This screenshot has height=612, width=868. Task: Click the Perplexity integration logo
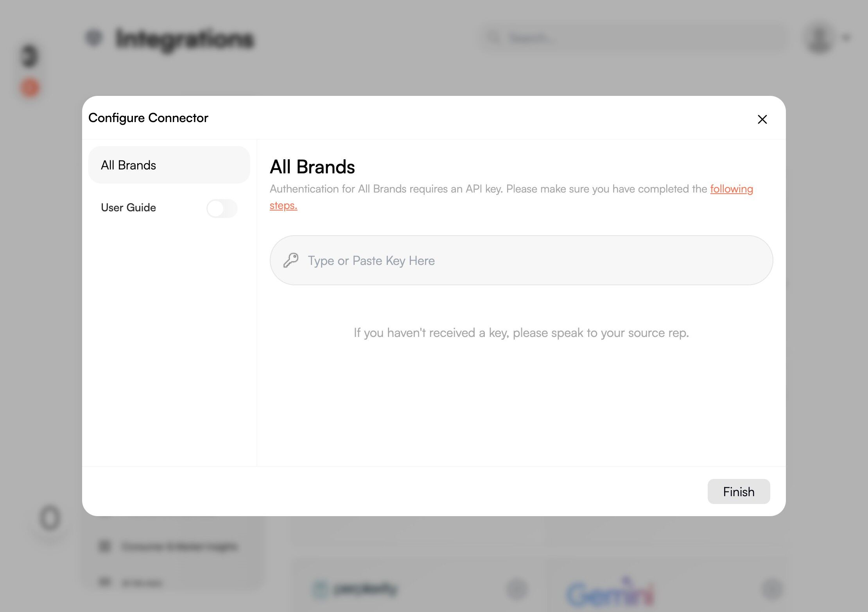pos(356,589)
